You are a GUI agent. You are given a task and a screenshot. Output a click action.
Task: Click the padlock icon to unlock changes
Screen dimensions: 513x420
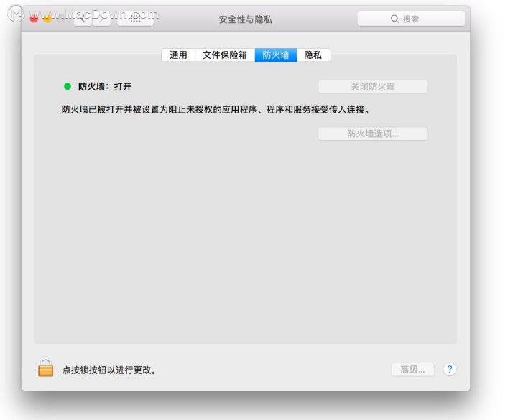(x=45, y=368)
